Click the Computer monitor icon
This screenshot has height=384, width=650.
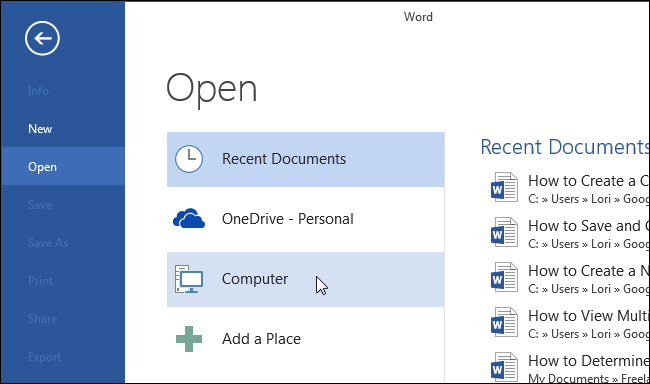point(189,279)
